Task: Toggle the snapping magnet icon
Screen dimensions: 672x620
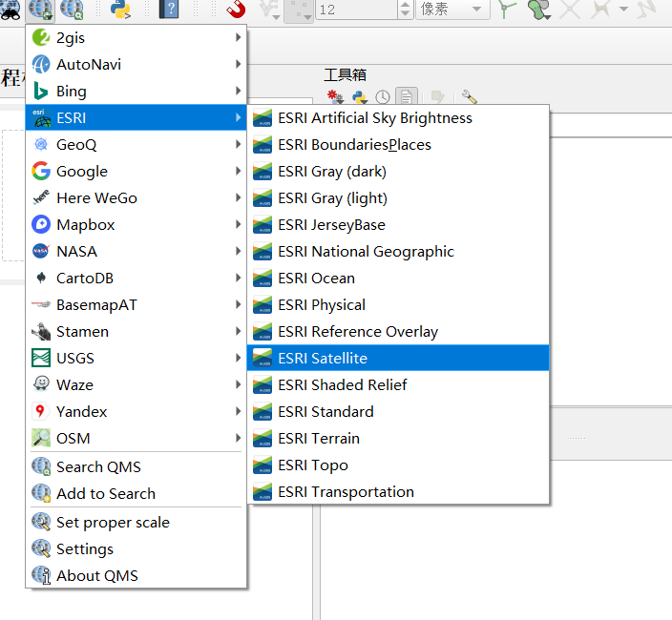Action: (236, 9)
